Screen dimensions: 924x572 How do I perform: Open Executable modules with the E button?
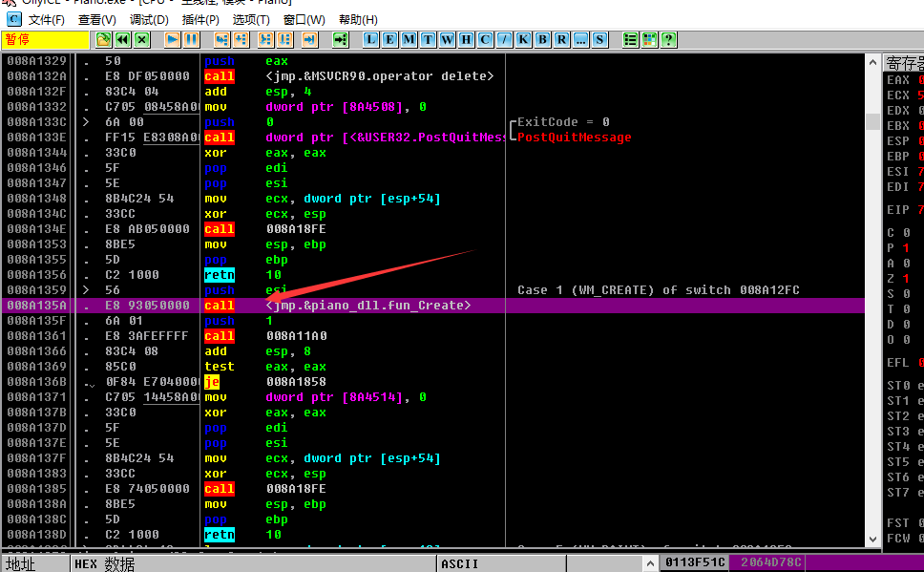click(389, 39)
